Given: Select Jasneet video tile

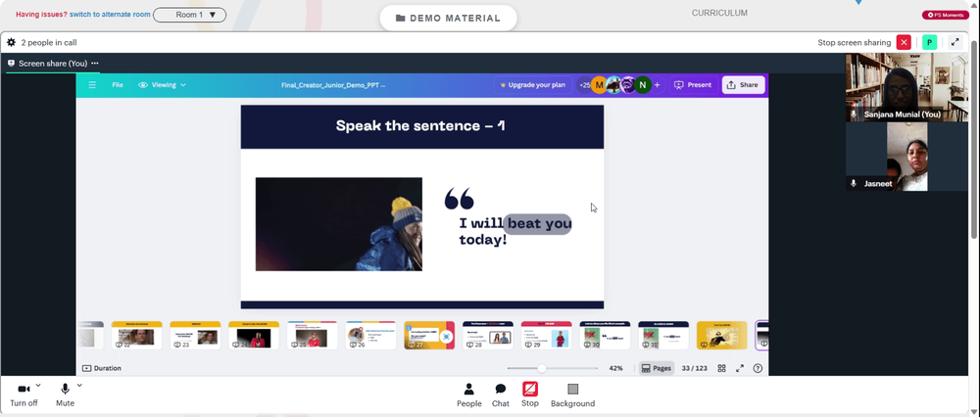Looking at the screenshot, I should tap(906, 156).
